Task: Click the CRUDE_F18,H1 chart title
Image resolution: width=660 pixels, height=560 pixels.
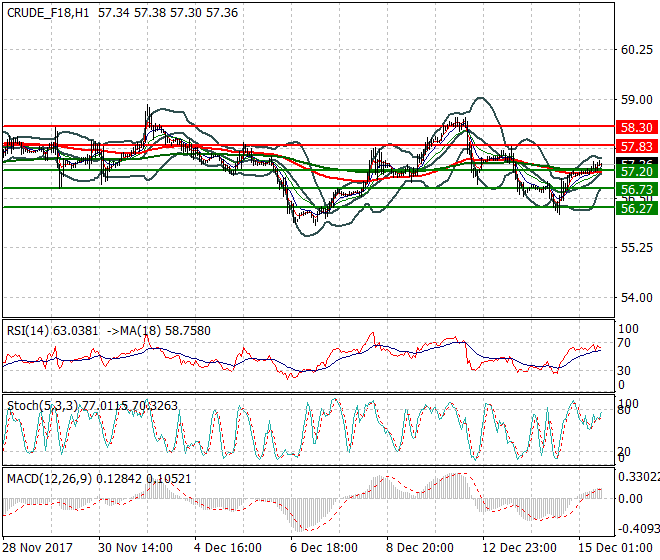Action: (x=46, y=9)
